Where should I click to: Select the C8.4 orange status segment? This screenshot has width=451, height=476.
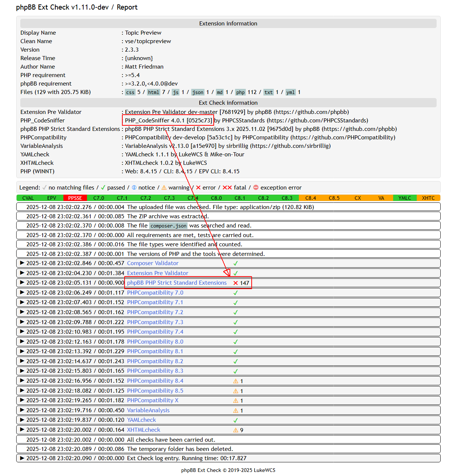(x=311, y=198)
